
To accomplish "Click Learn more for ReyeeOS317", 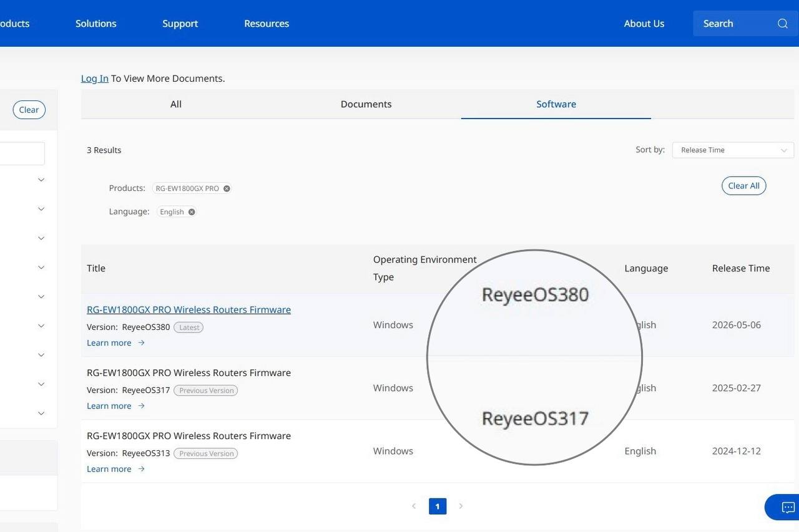I will [109, 406].
